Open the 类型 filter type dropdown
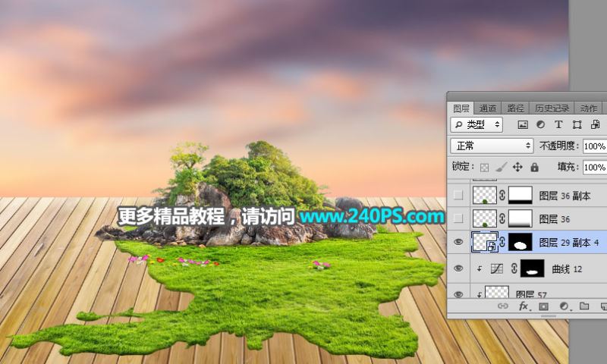The width and height of the screenshot is (607, 364). tap(476, 124)
